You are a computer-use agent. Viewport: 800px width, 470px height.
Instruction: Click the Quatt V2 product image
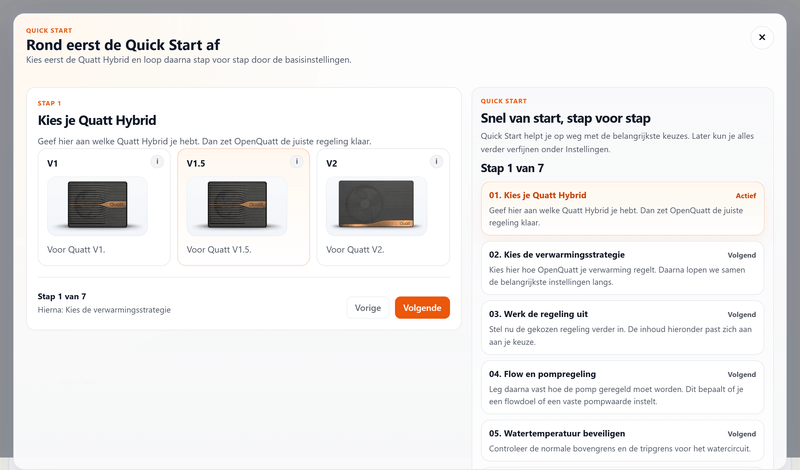377,206
